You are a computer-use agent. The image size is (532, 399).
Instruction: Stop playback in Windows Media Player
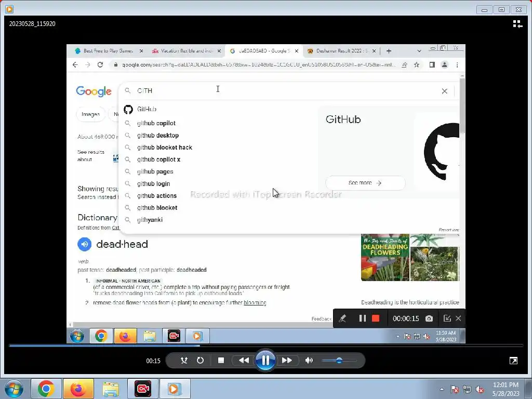click(x=221, y=361)
